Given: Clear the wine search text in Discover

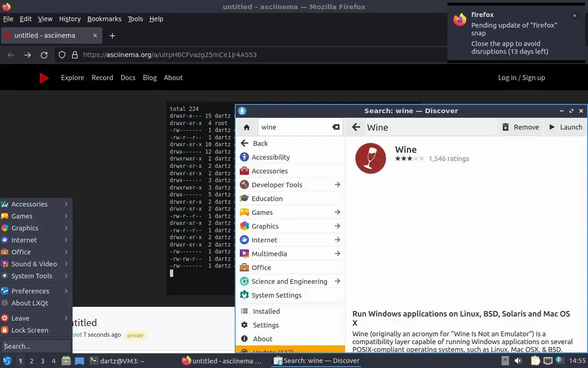Looking at the screenshot, I should pyautogui.click(x=336, y=127).
